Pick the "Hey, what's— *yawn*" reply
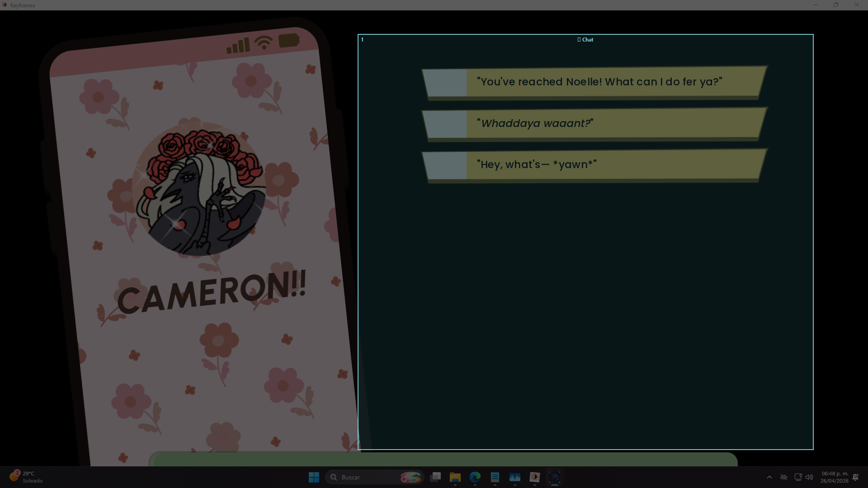The image size is (868, 488). pyautogui.click(x=594, y=165)
